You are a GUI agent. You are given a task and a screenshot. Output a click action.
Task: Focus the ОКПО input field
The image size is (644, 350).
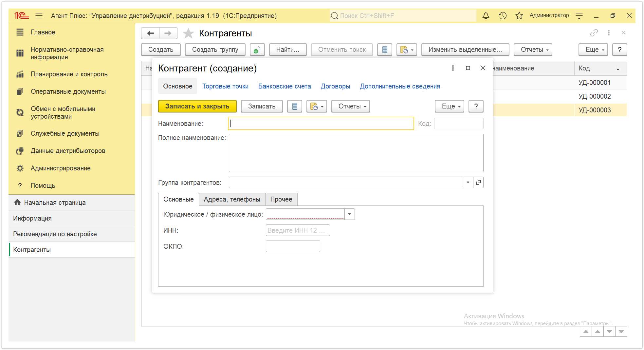pyautogui.click(x=293, y=246)
